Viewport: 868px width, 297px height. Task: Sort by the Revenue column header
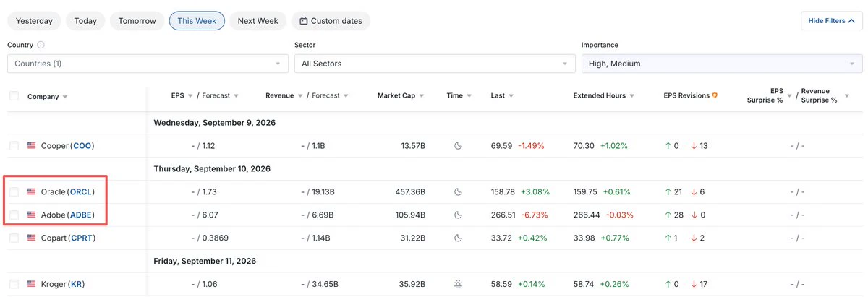pos(284,95)
